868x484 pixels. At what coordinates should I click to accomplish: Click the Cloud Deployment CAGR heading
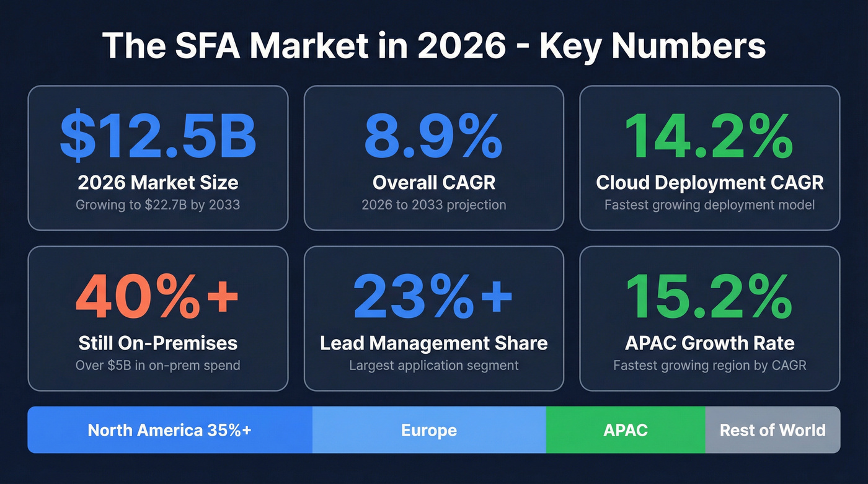(x=709, y=183)
